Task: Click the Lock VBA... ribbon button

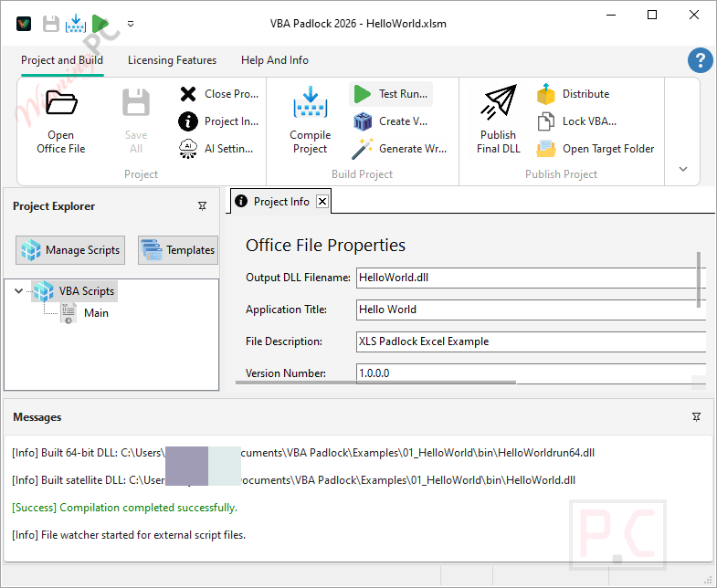Action: tap(577, 121)
